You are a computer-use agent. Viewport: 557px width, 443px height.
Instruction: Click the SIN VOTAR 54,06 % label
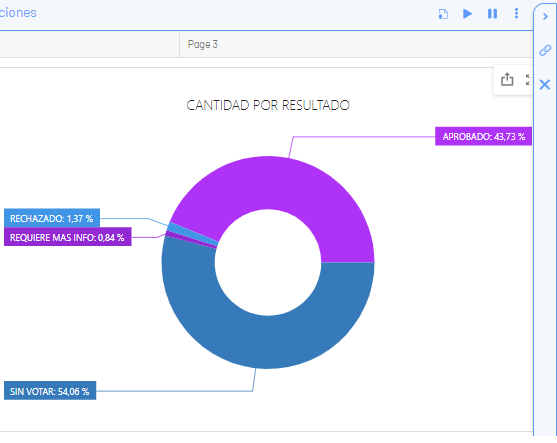click(50, 391)
